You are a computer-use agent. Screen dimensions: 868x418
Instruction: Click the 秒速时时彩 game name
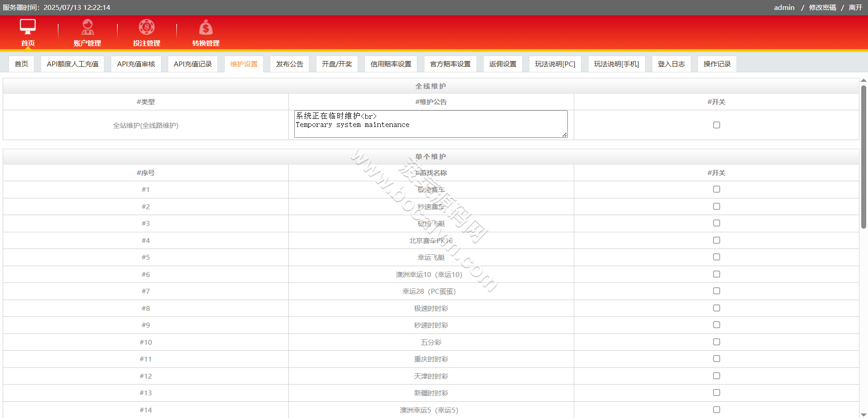pos(431,325)
